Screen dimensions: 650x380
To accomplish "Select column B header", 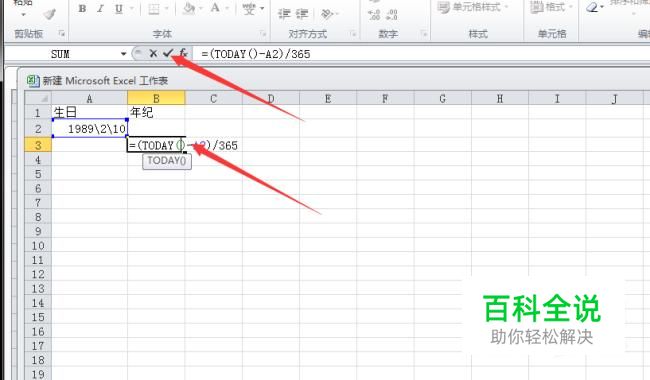I will click(x=156, y=99).
